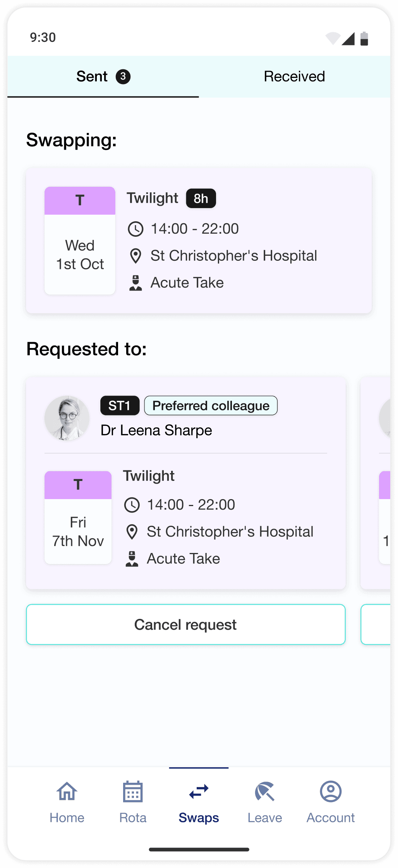Screen dimensions: 398x868
Task: Switch to the Sent tab
Action: 103,76
